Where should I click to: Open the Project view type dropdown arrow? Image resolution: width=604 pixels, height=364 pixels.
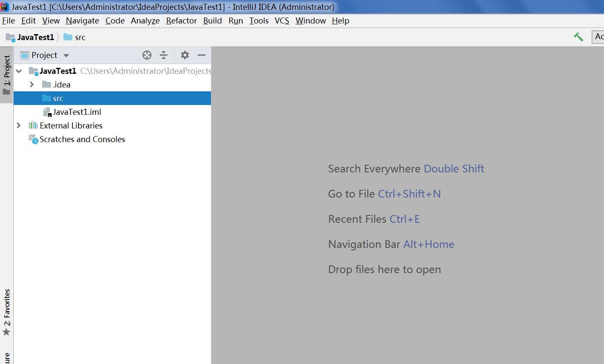[x=66, y=55]
